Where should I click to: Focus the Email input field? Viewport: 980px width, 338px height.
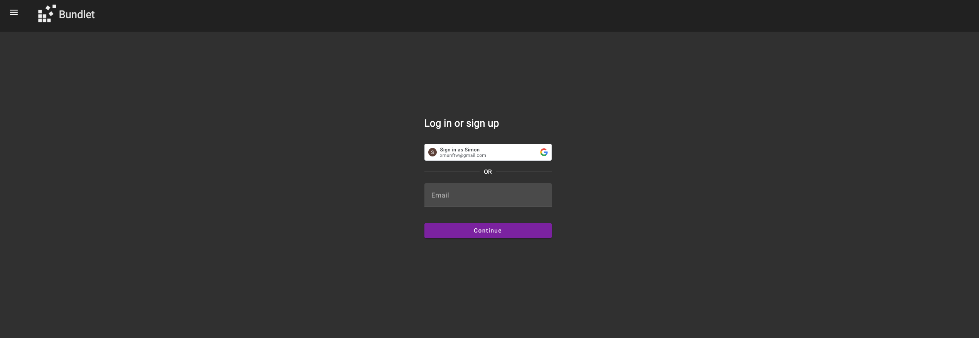[488, 195]
